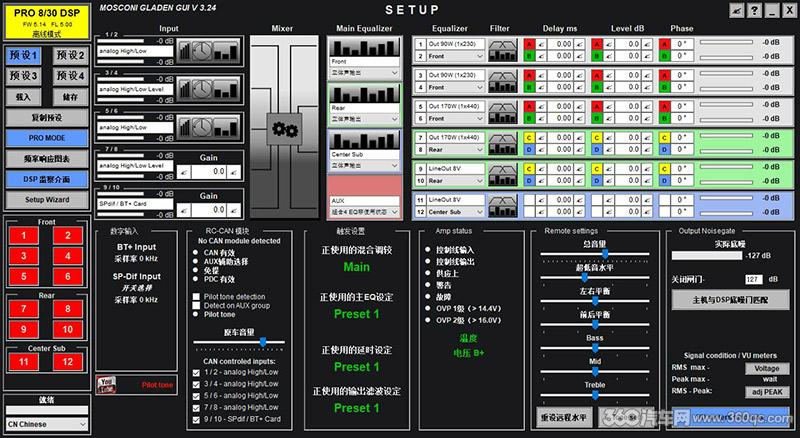Uncheck 5/6 - analog High/Low CAN input
The height and width of the screenshot is (438, 800).
tap(196, 396)
